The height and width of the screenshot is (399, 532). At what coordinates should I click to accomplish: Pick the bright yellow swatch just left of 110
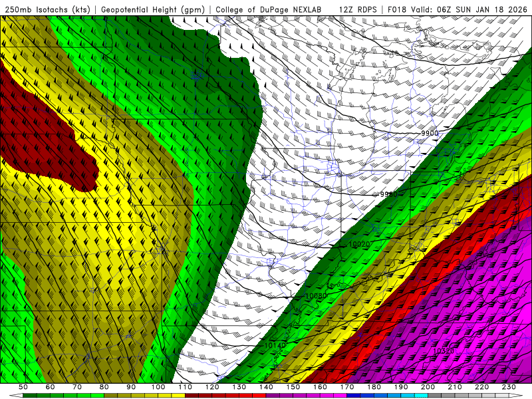pyautogui.click(x=178, y=395)
